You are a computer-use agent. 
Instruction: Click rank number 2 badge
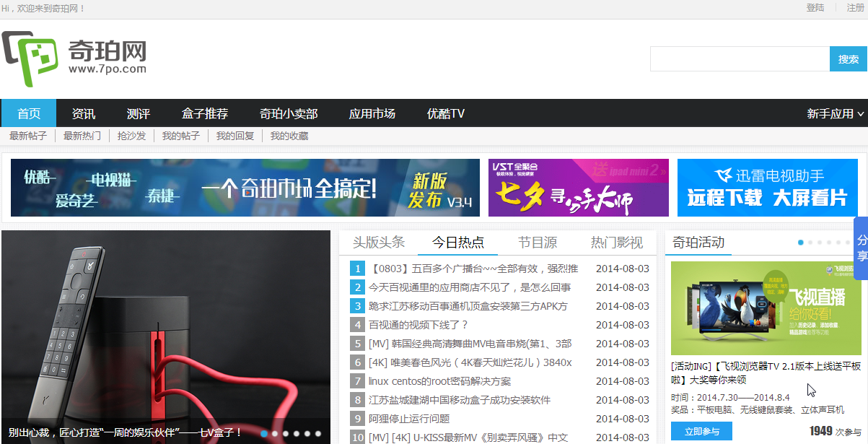pyautogui.click(x=357, y=287)
